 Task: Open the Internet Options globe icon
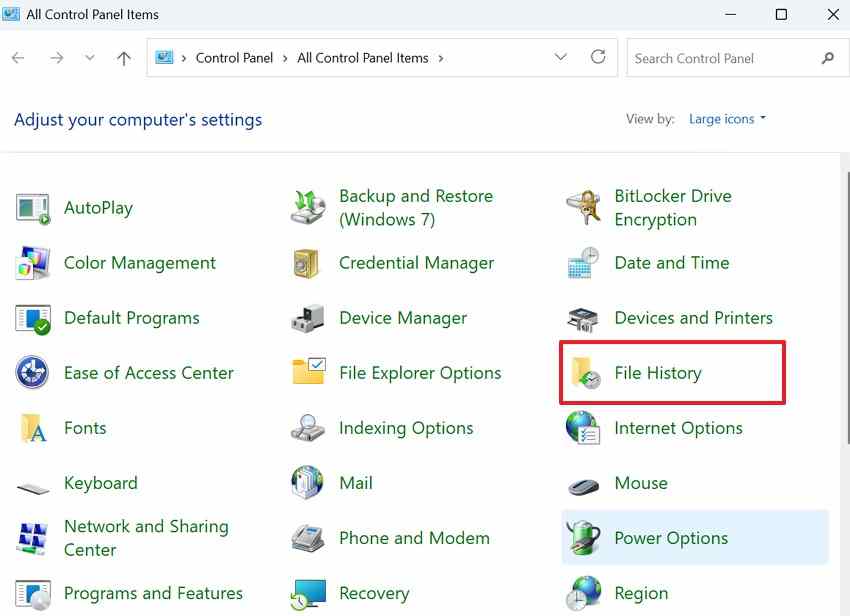coord(583,428)
